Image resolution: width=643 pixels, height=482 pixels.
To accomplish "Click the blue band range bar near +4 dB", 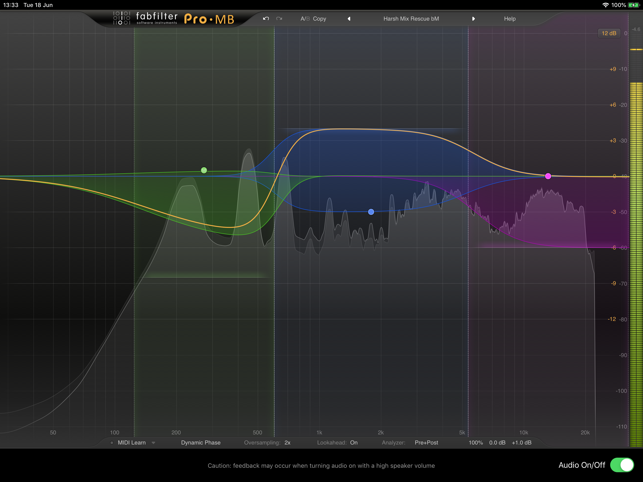I will pyautogui.click(x=371, y=129).
